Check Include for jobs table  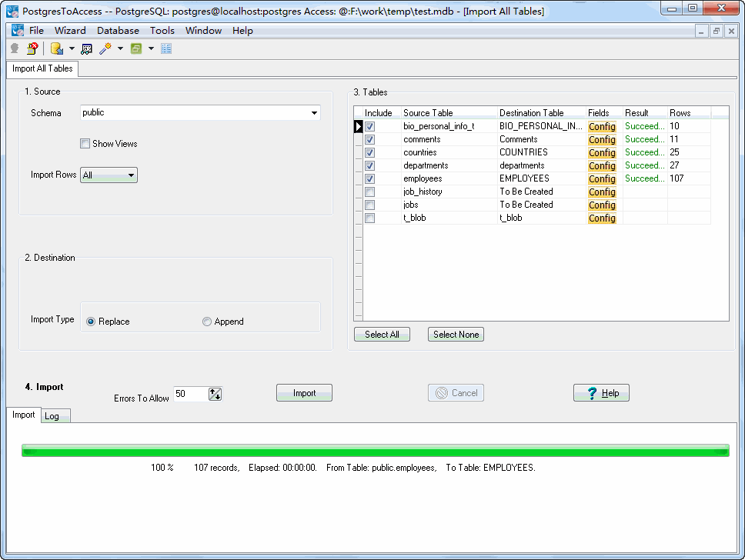(369, 205)
